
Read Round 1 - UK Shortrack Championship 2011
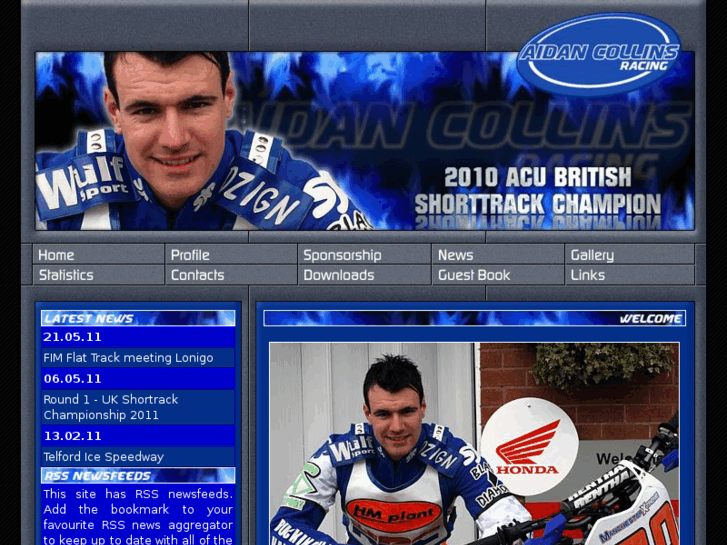[x=111, y=407]
